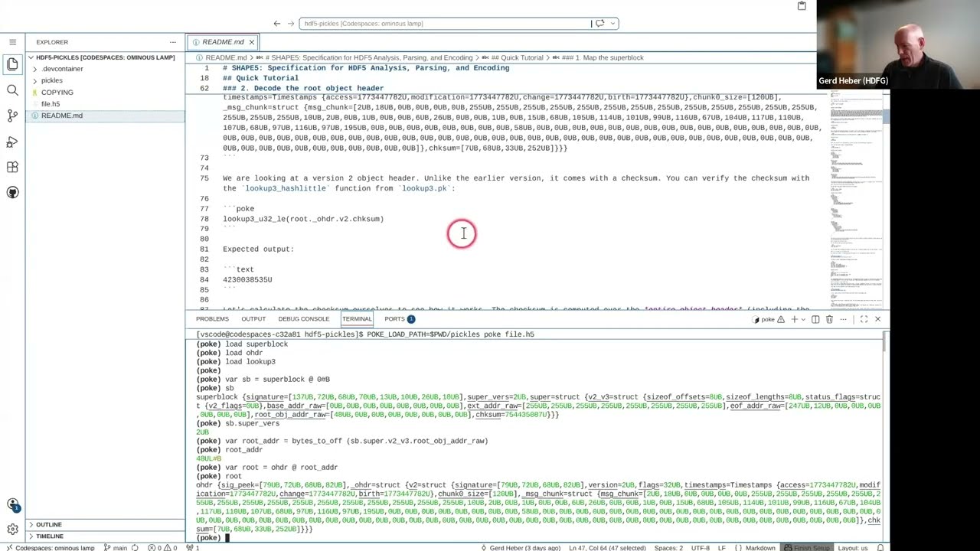The height and width of the screenshot is (551, 980).
Task: Open the SHAPE5 Specification breadcrumb segment
Action: click(x=369, y=57)
